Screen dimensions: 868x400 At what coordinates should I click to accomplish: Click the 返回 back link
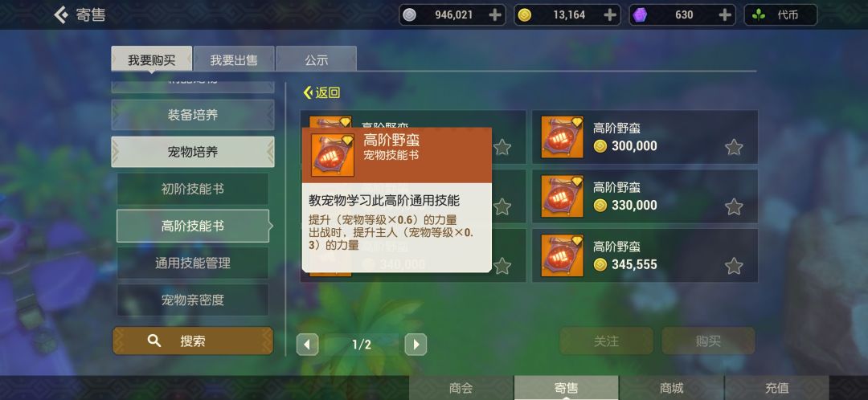coord(321,92)
